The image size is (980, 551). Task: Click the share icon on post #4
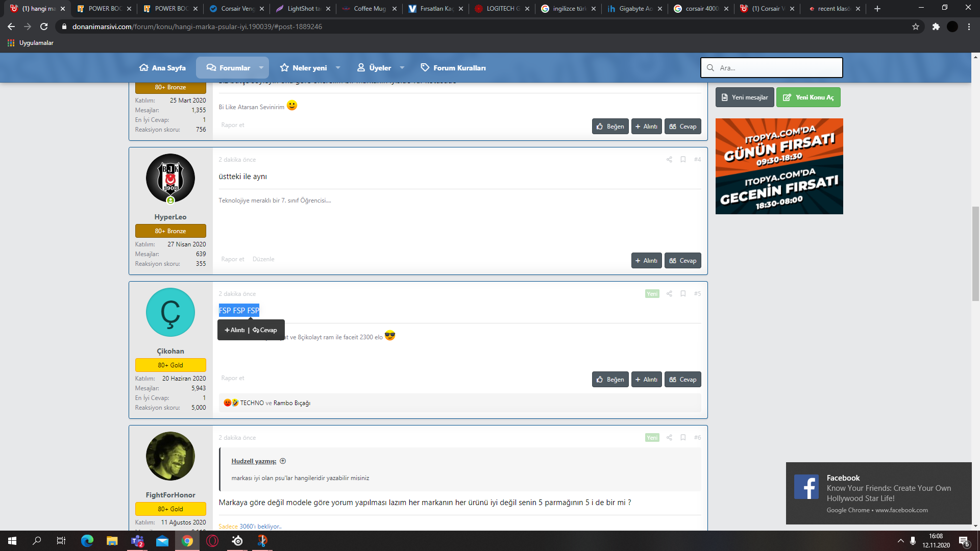669,160
